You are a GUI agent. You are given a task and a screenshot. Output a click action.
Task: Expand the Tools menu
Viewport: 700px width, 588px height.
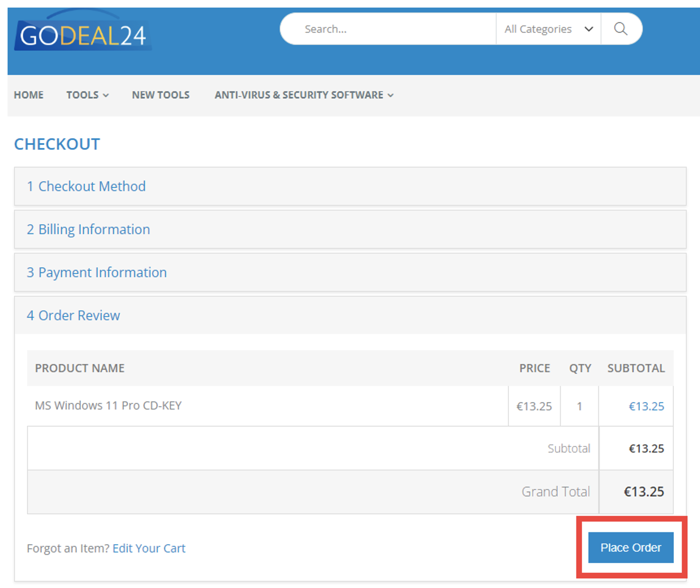point(87,95)
